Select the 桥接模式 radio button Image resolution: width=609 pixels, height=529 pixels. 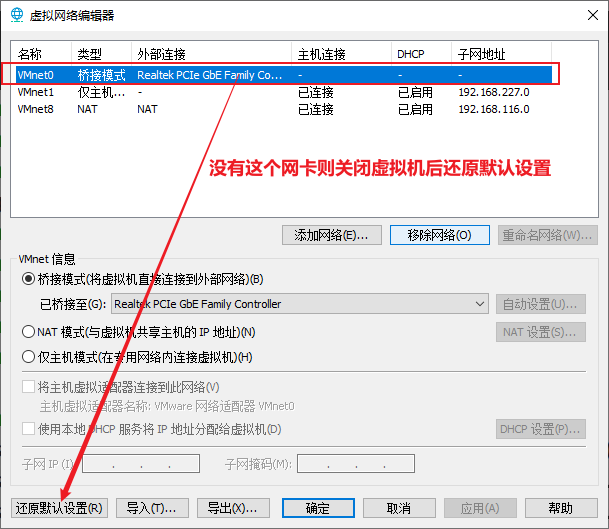tap(28, 279)
